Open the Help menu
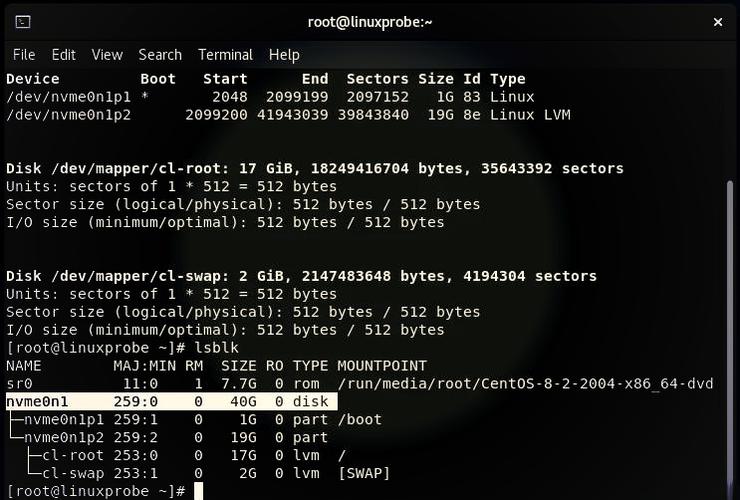Viewport: 740px width, 500px height. pos(284,55)
